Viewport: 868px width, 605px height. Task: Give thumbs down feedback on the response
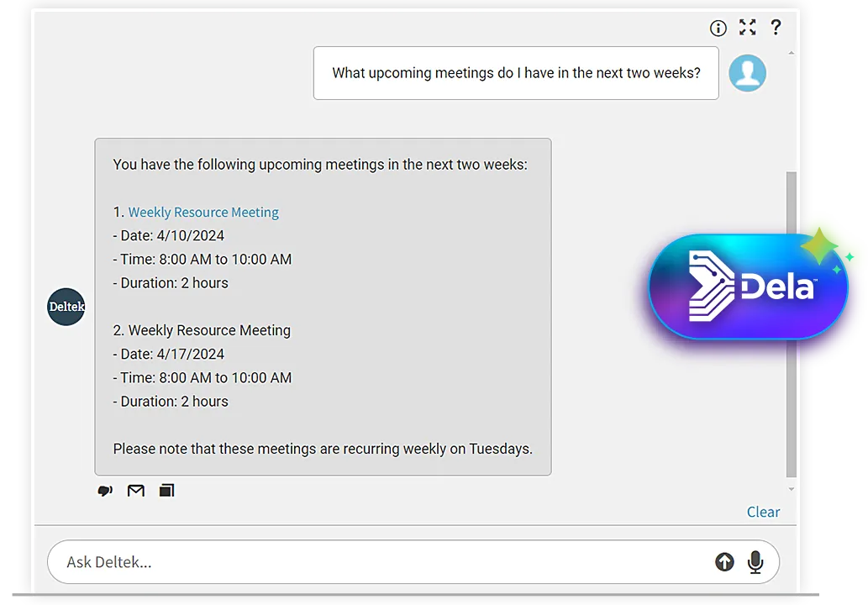(x=105, y=491)
